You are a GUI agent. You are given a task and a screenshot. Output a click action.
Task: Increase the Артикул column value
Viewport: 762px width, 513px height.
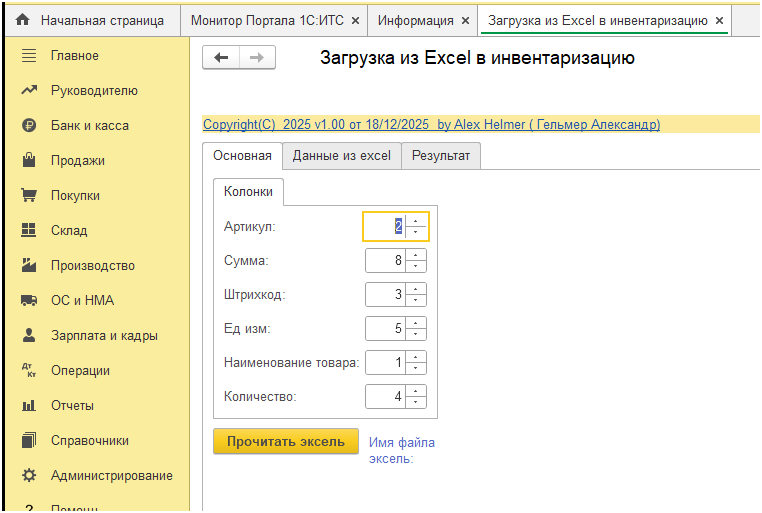click(416, 221)
